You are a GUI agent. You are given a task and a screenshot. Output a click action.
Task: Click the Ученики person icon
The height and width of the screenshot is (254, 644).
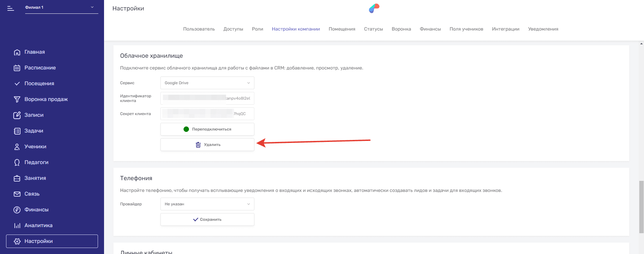tap(17, 147)
